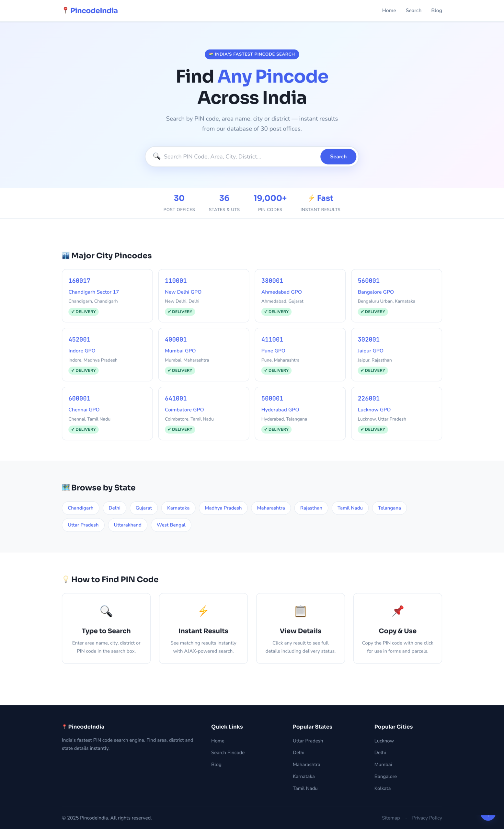The width and height of the screenshot is (504, 829).
Task: Open the Chandigarh Sector 17 pincode card
Action: [107, 295]
